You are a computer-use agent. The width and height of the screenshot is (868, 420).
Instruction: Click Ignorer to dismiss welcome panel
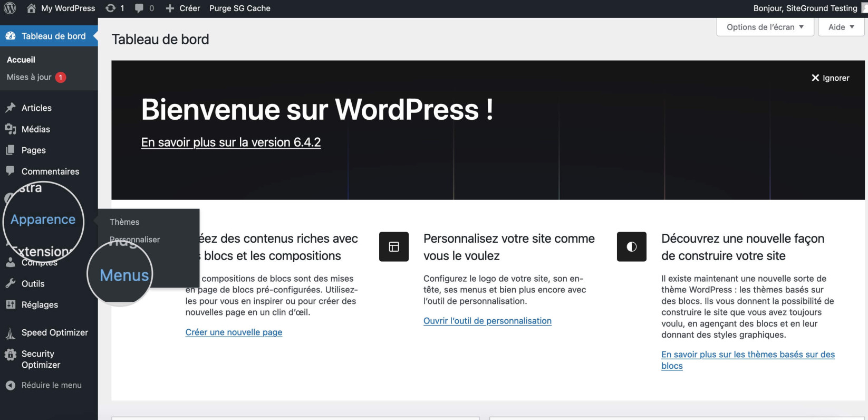831,78
